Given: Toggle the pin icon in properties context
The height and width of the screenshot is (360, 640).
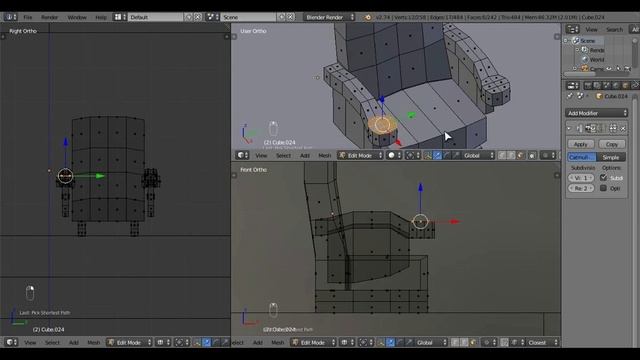Looking at the screenshot, I should pyautogui.click(x=570, y=96).
